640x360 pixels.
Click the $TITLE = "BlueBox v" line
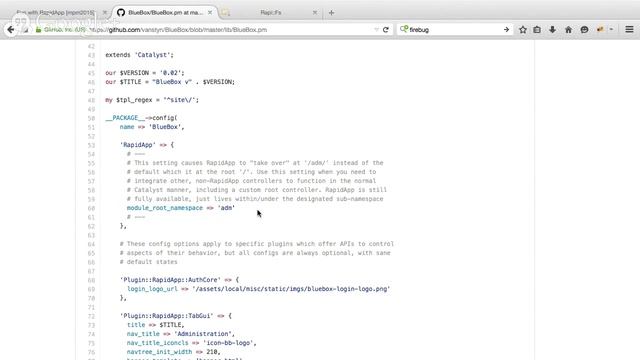point(170,82)
